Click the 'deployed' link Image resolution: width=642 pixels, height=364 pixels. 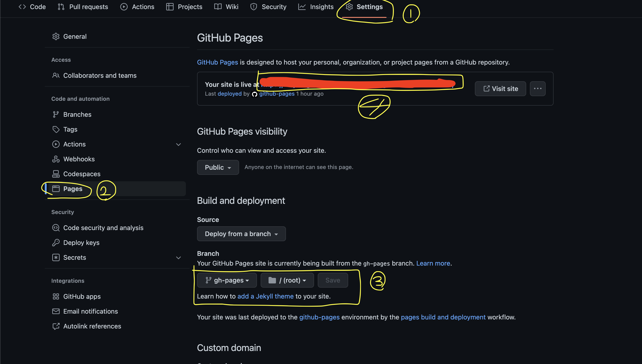[230, 94]
